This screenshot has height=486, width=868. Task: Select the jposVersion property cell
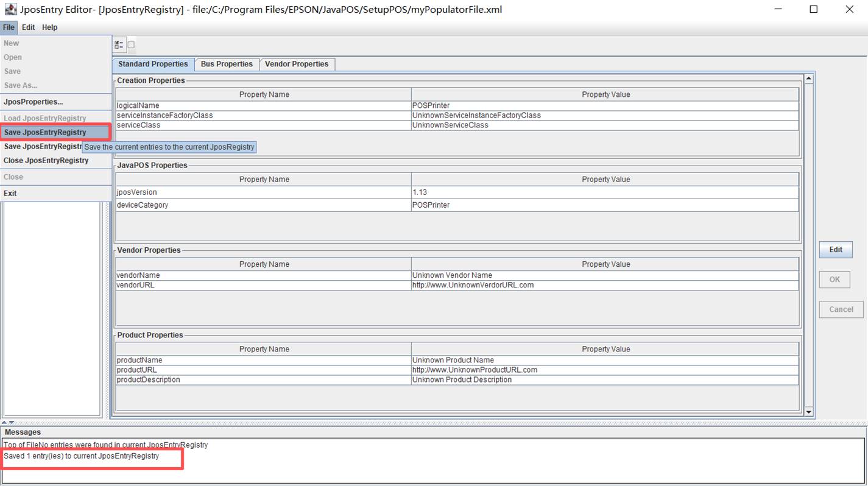pyautogui.click(x=264, y=192)
